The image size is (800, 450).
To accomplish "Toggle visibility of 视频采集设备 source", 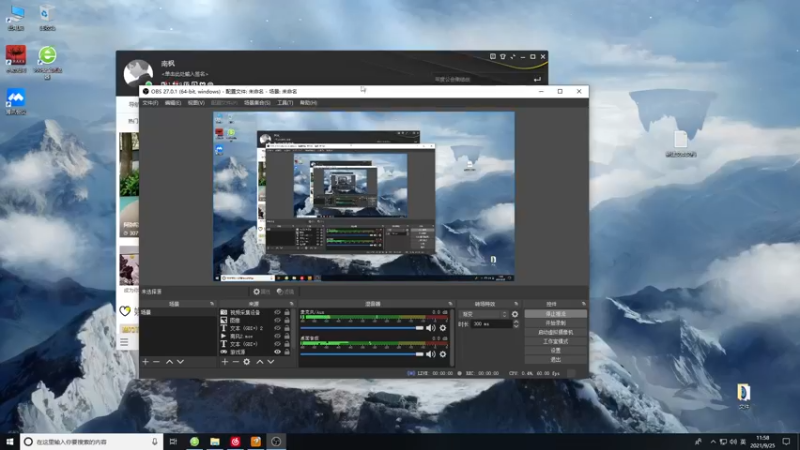I will (278, 312).
